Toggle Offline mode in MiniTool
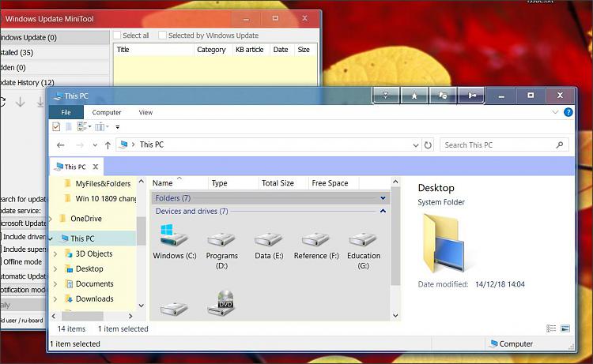This screenshot has width=593, height=364. (x=21, y=261)
